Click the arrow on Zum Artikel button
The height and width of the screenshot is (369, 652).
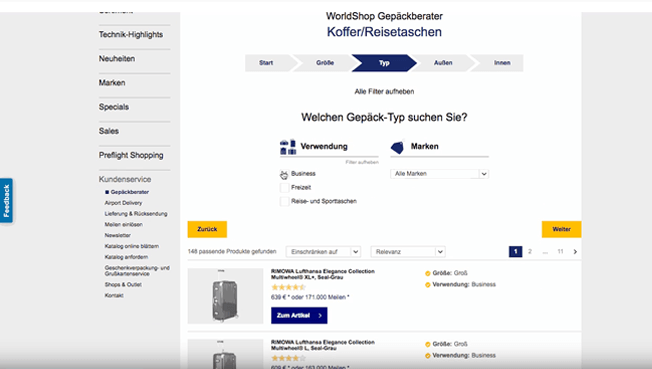click(320, 316)
